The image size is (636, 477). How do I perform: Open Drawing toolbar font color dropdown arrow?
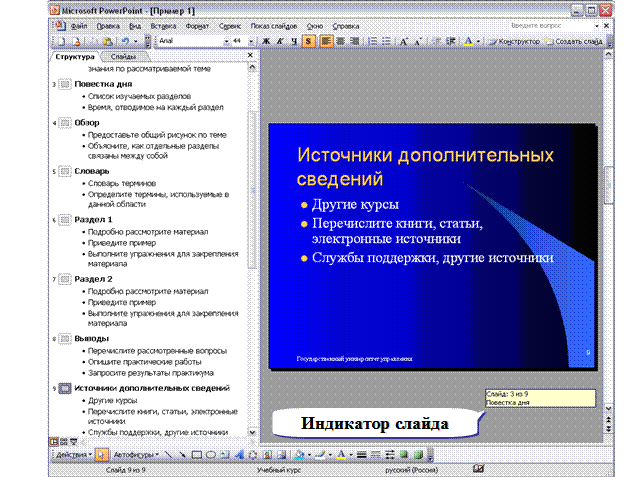351,455
